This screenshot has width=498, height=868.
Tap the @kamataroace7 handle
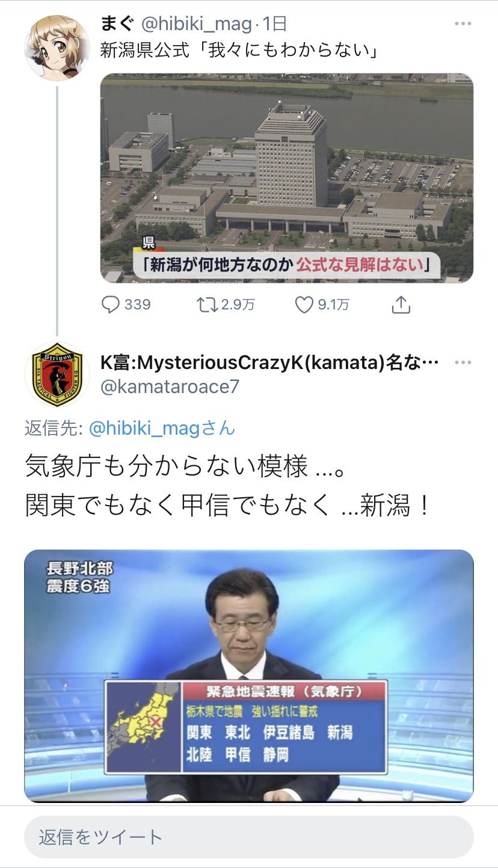(x=170, y=386)
